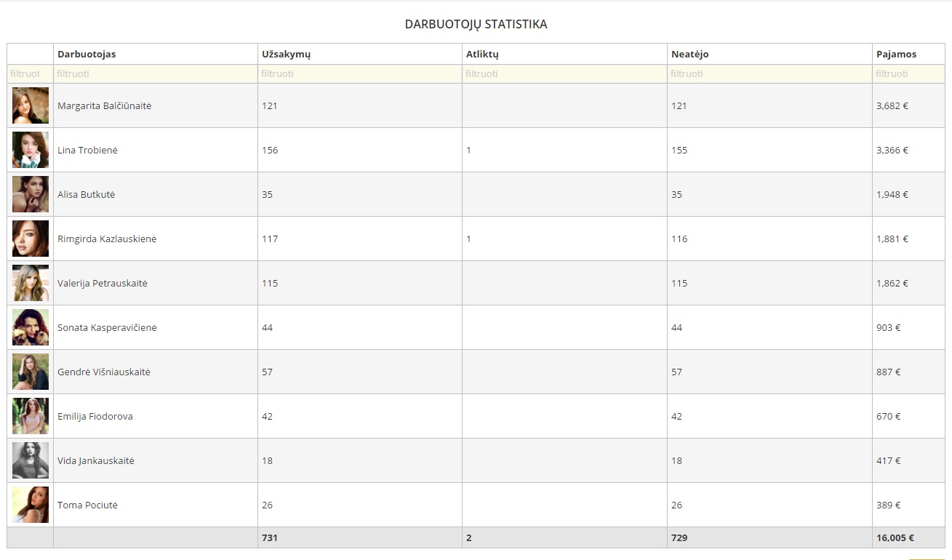The width and height of the screenshot is (952, 560).
Task: Focus the Darbuotojas filter input field
Action: [155, 73]
